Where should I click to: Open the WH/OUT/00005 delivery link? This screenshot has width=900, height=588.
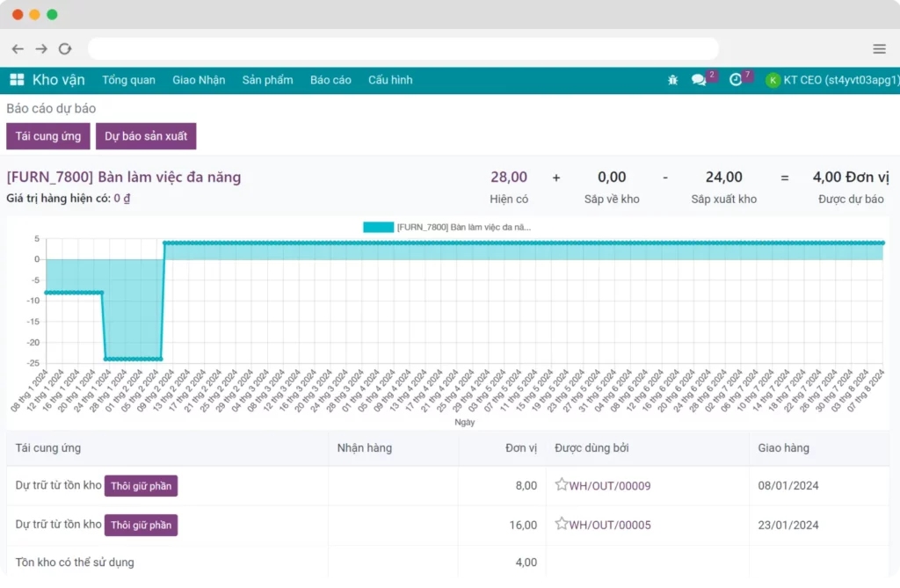[610, 525]
